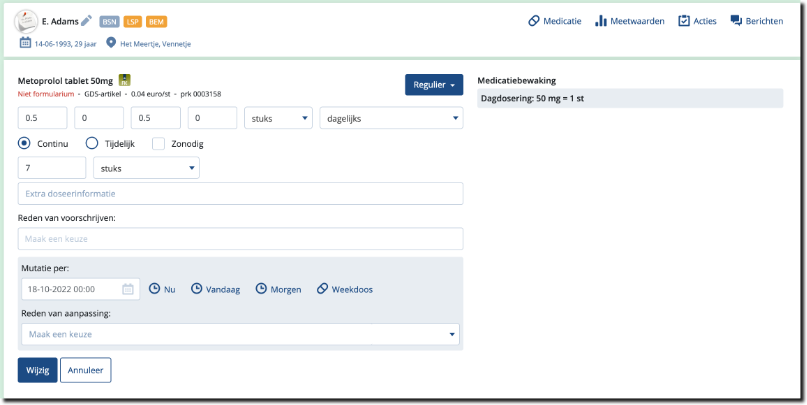Viewport: 807px width, 405px height.
Task: Expand the dagelijks frequency dropdown
Action: click(390, 118)
